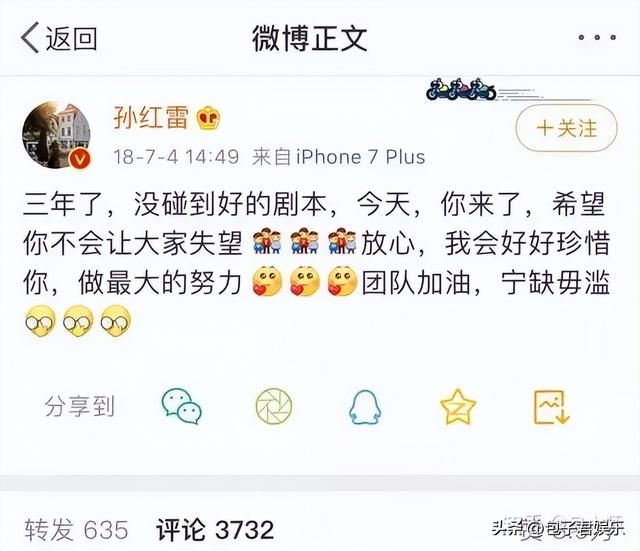Click the orange verified V badge
Image resolution: width=640 pixels, height=551 pixels.
(80, 159)
